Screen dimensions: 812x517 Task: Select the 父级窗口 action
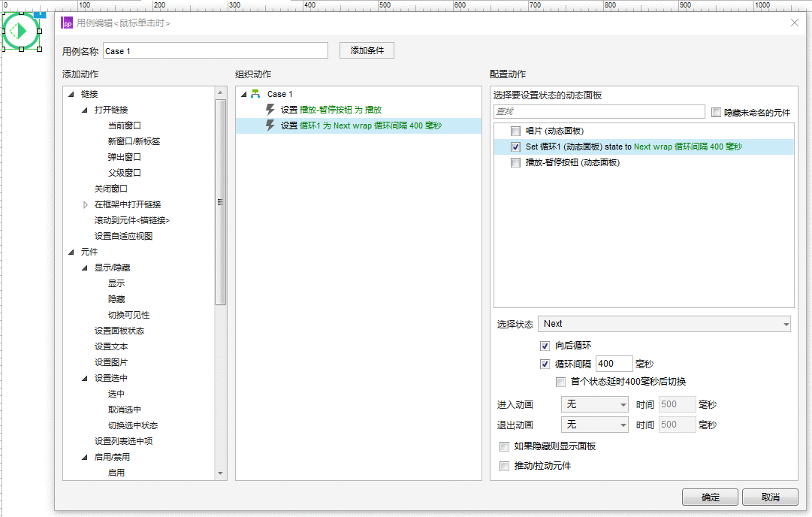[124, 173]
